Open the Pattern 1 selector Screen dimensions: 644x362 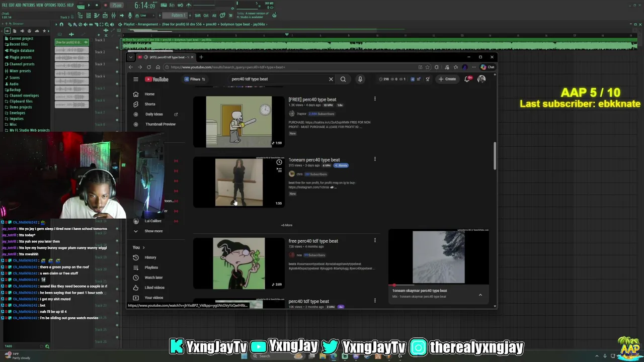click(x=176, y=16)
